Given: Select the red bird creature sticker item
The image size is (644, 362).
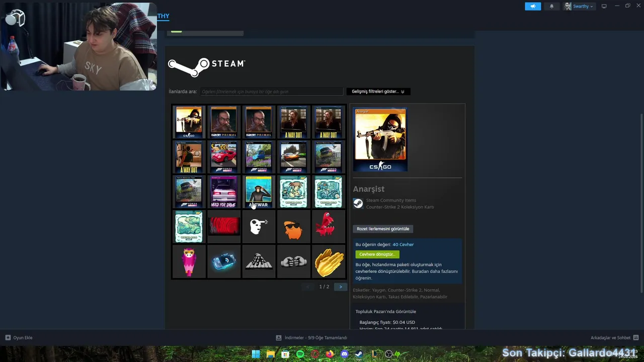Looking at the screenshot, I should point(329,226).
